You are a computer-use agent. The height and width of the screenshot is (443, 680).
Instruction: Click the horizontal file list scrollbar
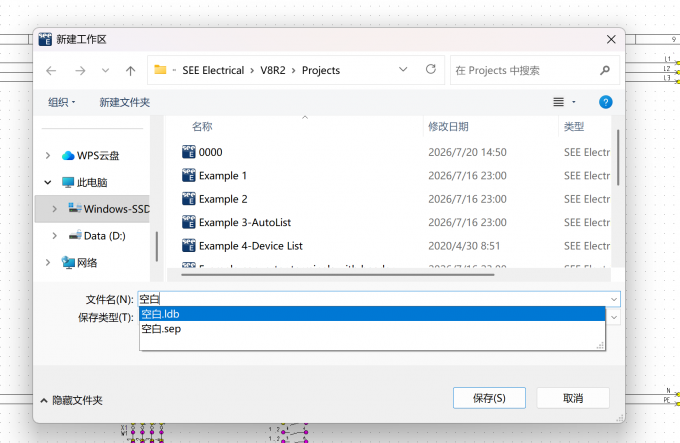coord(337,274)
